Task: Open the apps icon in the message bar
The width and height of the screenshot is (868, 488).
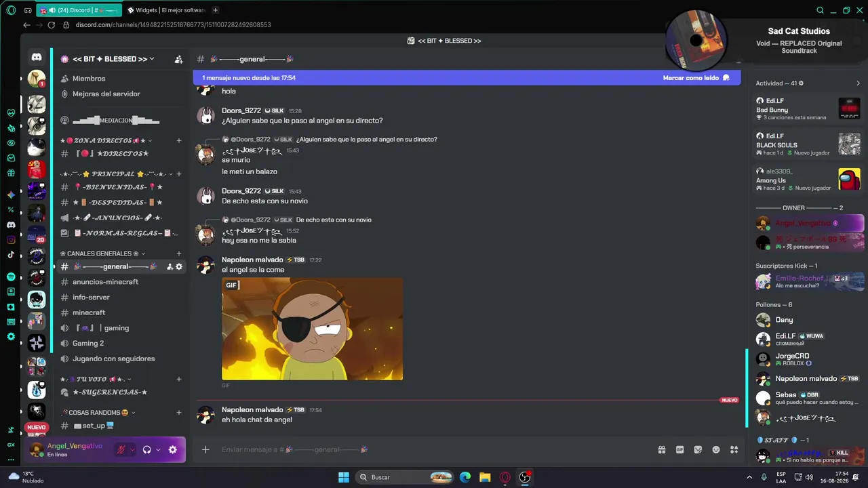Action: [x=734, y=449]
